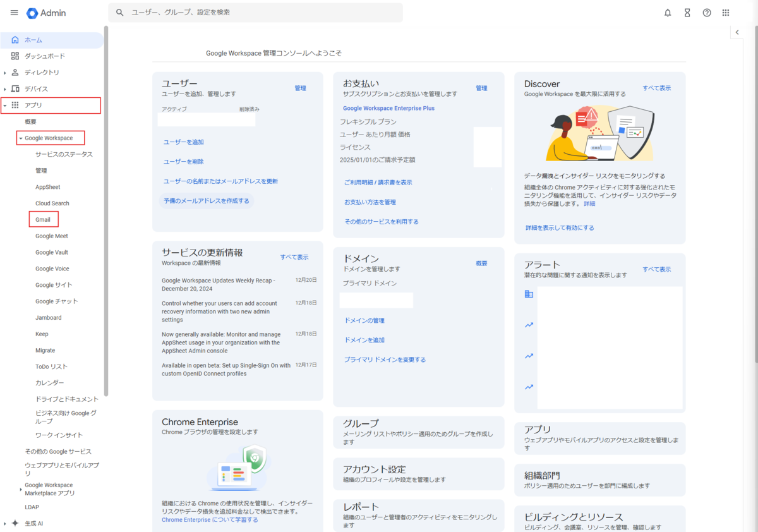Open the help question mark icon
758x532 pixels.
coord(707,13)
